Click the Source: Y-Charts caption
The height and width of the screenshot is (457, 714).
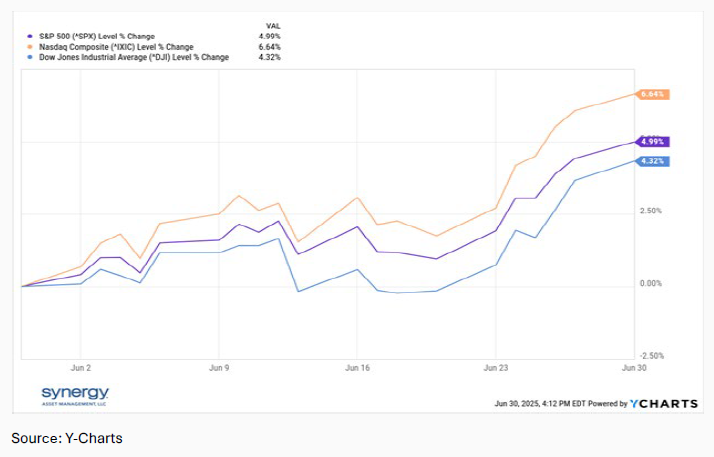tap(67, 438)
